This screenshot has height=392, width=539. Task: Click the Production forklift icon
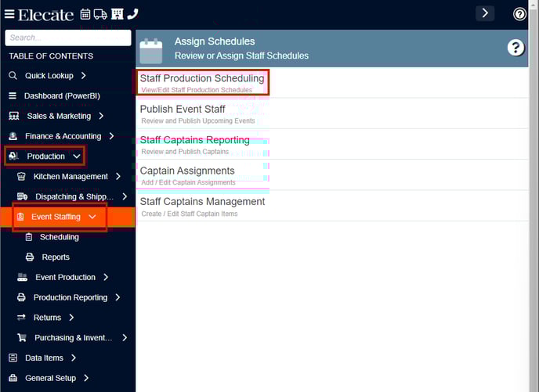click(x=13, y=156)
